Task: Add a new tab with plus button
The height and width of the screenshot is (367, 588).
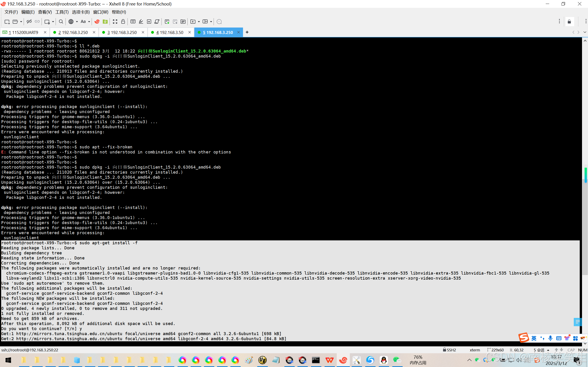Action: pyautogui.click(x=247, y=32)
